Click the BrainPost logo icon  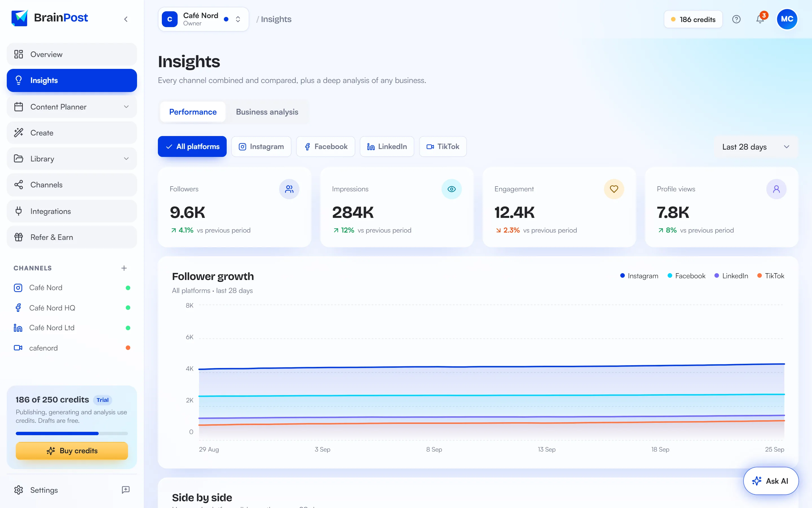tap(19, 18)
